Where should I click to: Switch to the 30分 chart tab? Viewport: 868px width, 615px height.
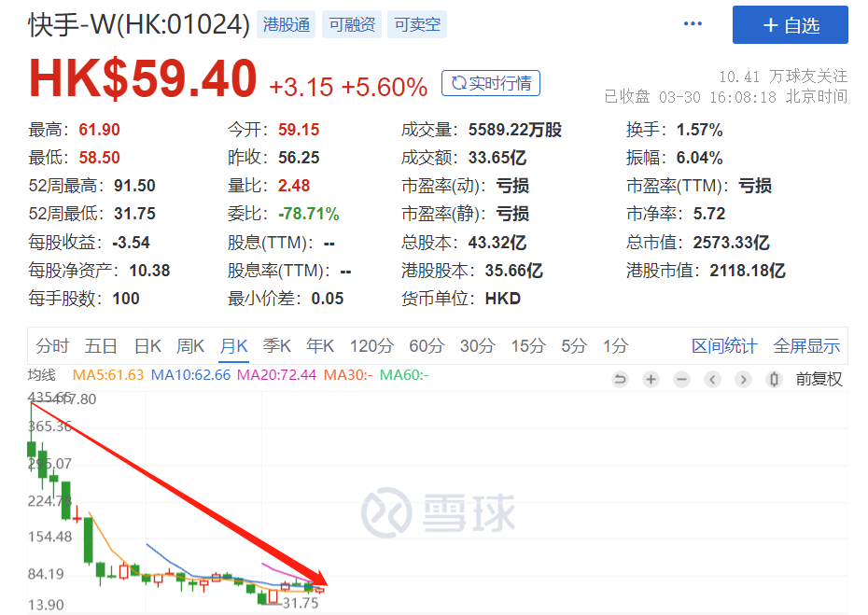(477, 346)
